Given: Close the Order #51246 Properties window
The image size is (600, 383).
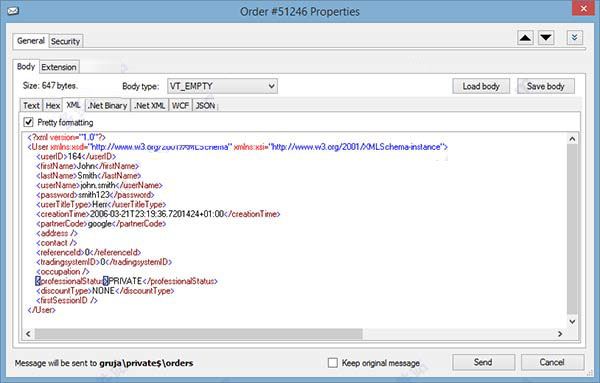Looking at the screenshot, I should point(584,8).
